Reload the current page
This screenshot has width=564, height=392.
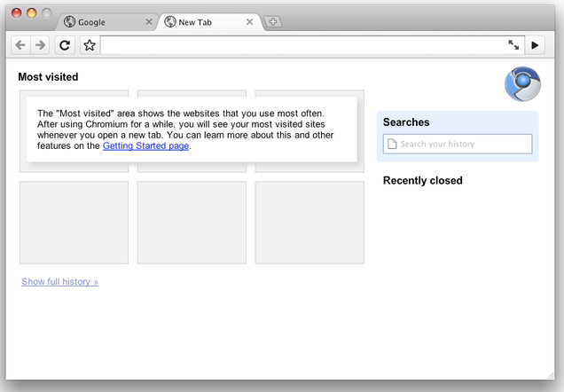pos(65,45)
